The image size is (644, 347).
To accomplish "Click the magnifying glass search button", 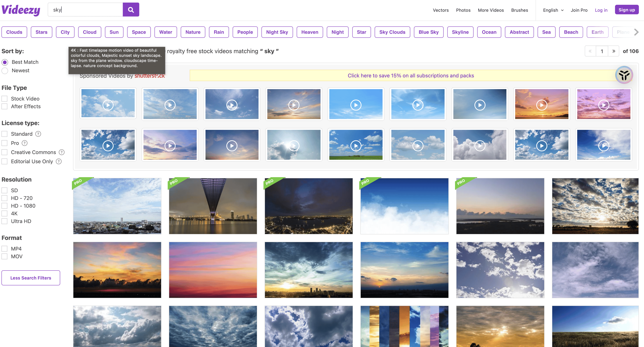I will click(x=131, y=10).
